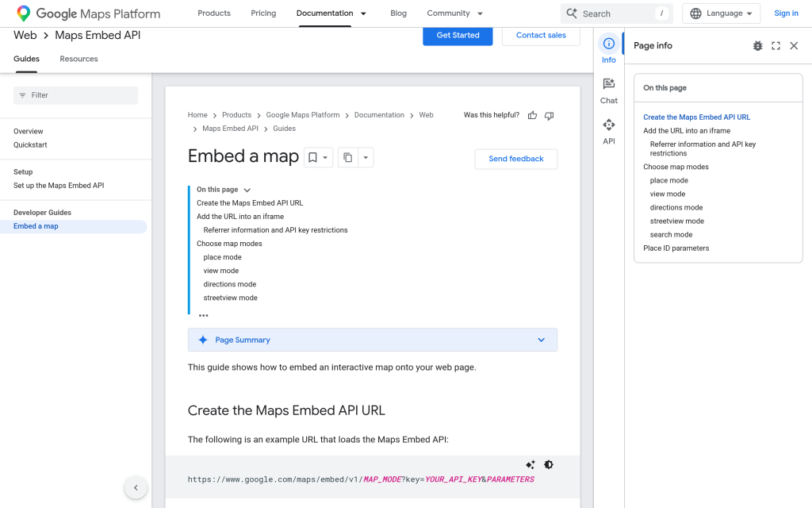Click the search magnifier icon
812x508 pixels.
(x=572, y=13)
